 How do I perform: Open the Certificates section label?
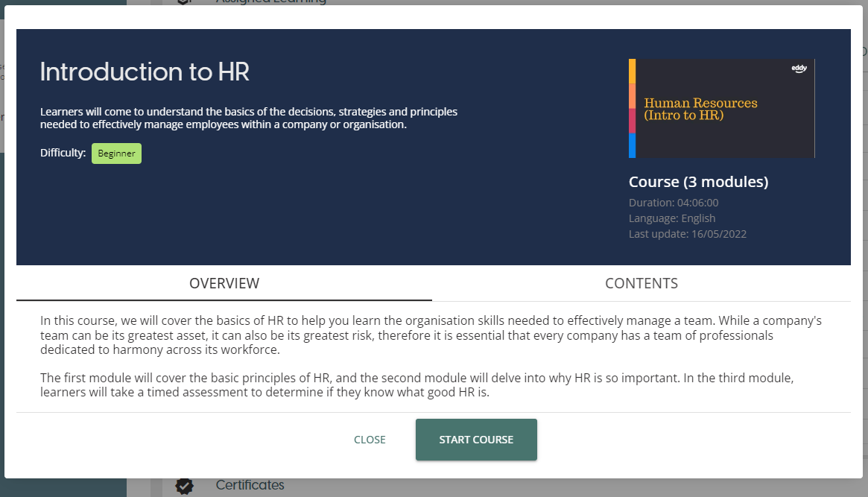(250, 485)
